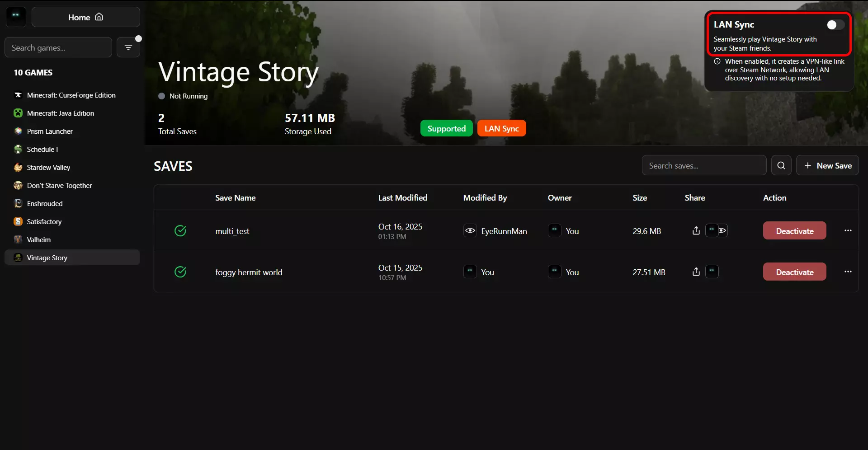Select Prism Launcher in the sidebar
The width and height of the screenshot is (868, 450).
pyautogui.click(x=72, y=131)
